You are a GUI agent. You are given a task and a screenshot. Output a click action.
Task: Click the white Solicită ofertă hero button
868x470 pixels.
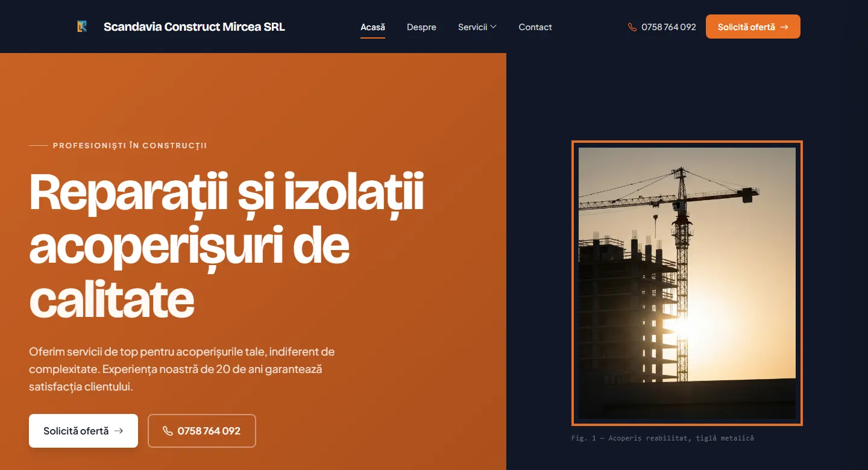(x=83, y=431)
